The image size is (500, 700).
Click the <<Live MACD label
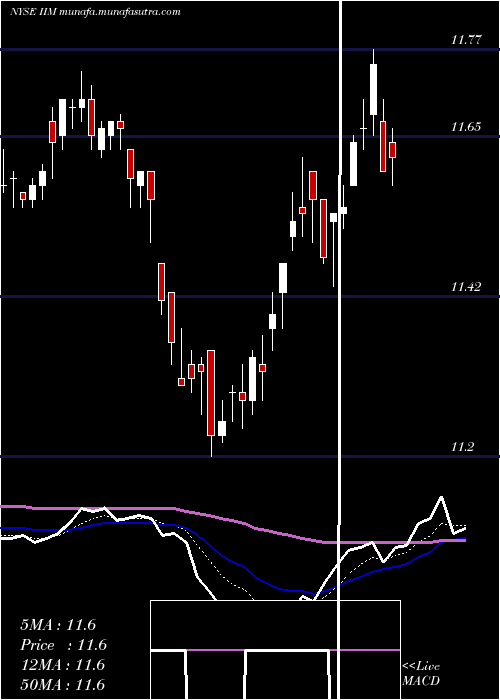[421, 674]
